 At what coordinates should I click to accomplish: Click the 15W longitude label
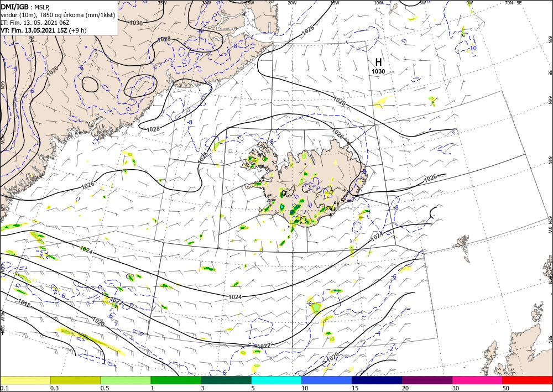point(335,3)
